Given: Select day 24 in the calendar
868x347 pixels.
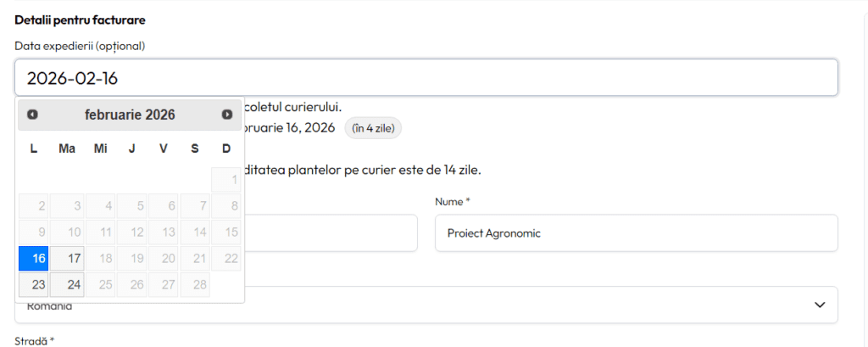Looking at the screenshot, I should [x=67, y=284].
